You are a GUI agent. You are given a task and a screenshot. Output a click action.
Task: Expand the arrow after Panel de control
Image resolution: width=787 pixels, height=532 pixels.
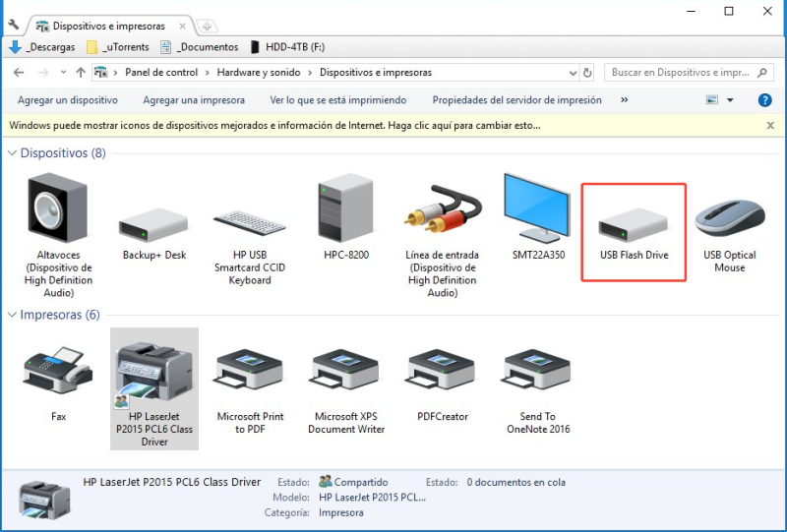click(208, 73)
